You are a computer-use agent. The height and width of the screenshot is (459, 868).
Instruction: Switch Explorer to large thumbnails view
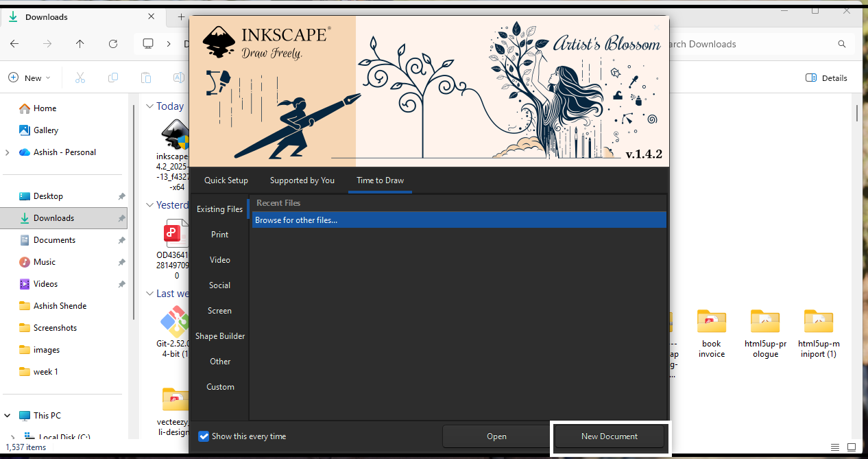pos(852,447)
